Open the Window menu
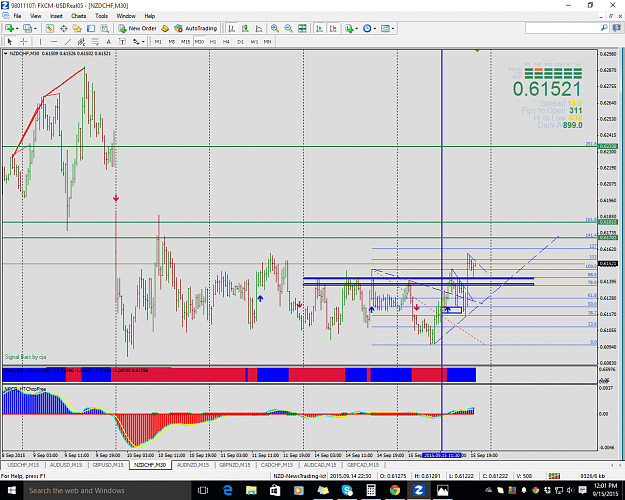Image resolution: width=625 pixels, height=500 pixels. tap(126, 16)
